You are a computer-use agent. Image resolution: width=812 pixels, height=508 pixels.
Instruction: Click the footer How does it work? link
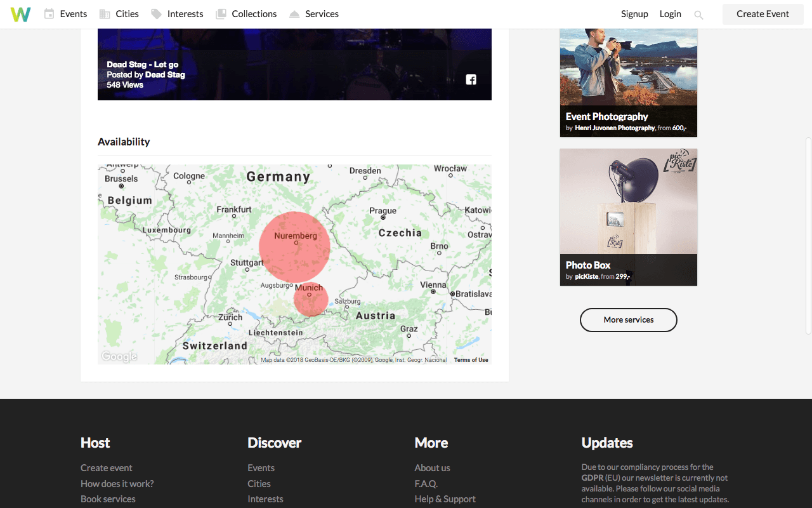[117, 483]
